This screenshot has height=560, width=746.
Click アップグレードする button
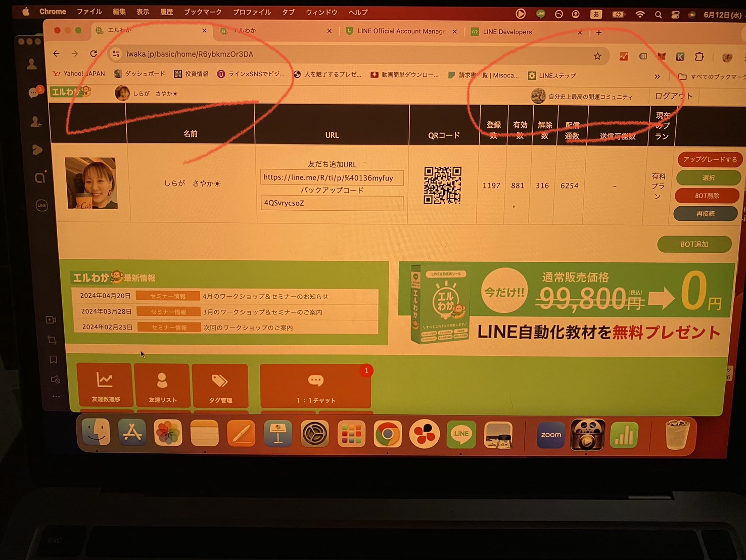click(709, 159)
